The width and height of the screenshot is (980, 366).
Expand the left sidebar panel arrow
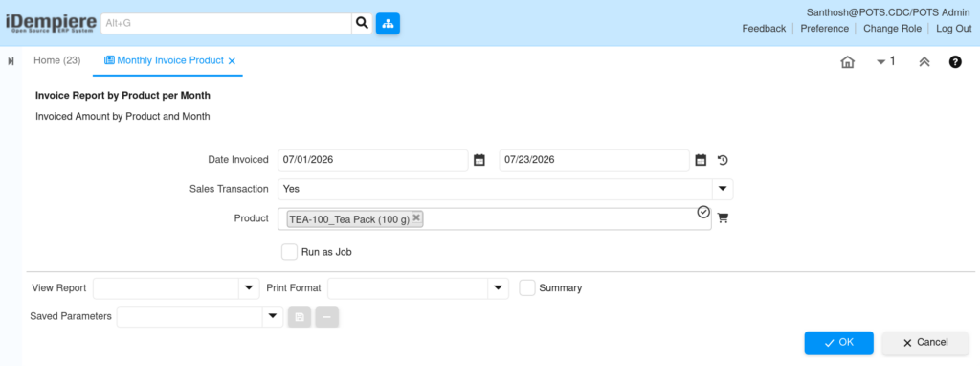tap(11, 61)
